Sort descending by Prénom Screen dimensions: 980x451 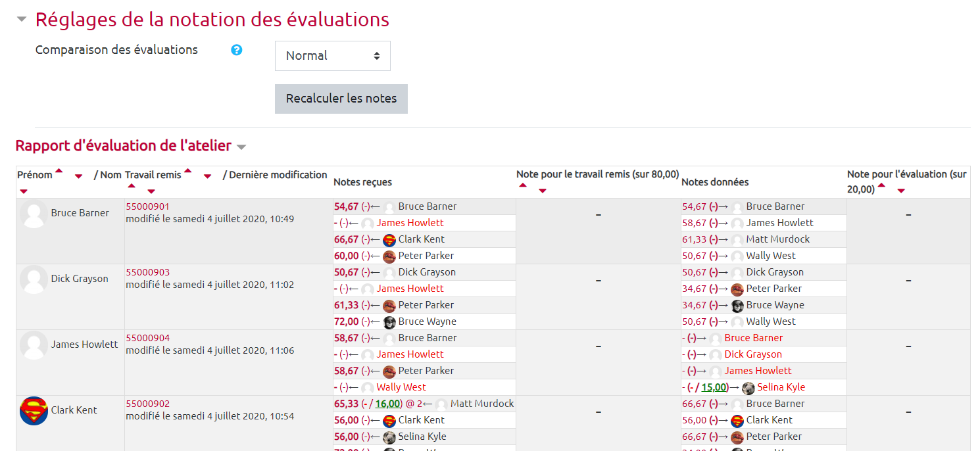point(79,176)
